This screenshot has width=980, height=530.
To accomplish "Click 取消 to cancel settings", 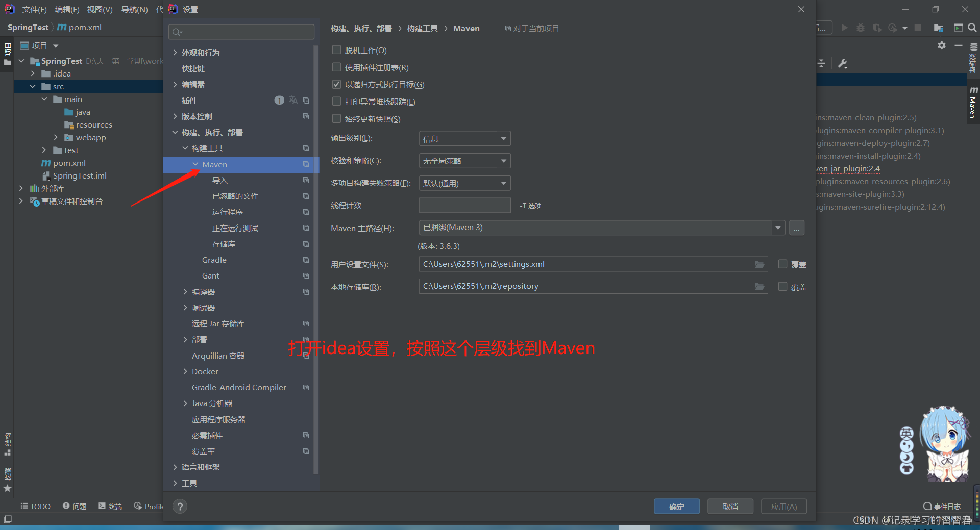I will (730, 506).
